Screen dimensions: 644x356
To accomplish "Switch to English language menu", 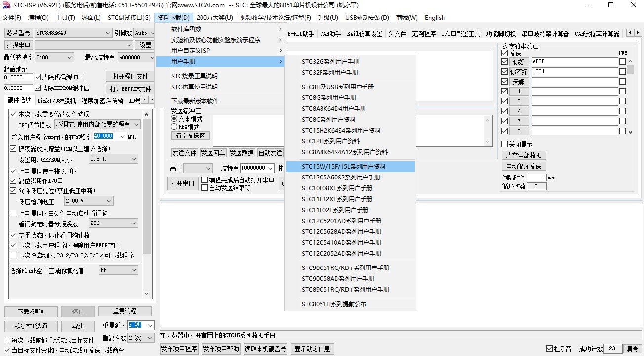I will pos(435,17).
